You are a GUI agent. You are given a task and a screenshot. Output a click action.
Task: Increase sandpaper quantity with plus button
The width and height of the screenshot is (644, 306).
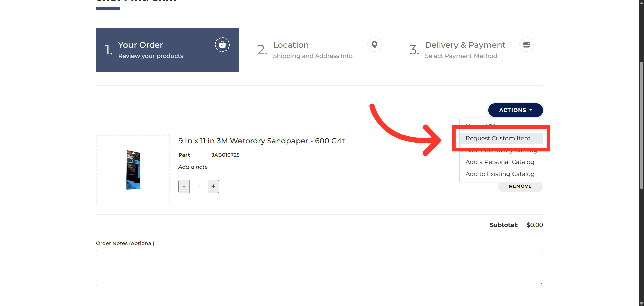213,187
